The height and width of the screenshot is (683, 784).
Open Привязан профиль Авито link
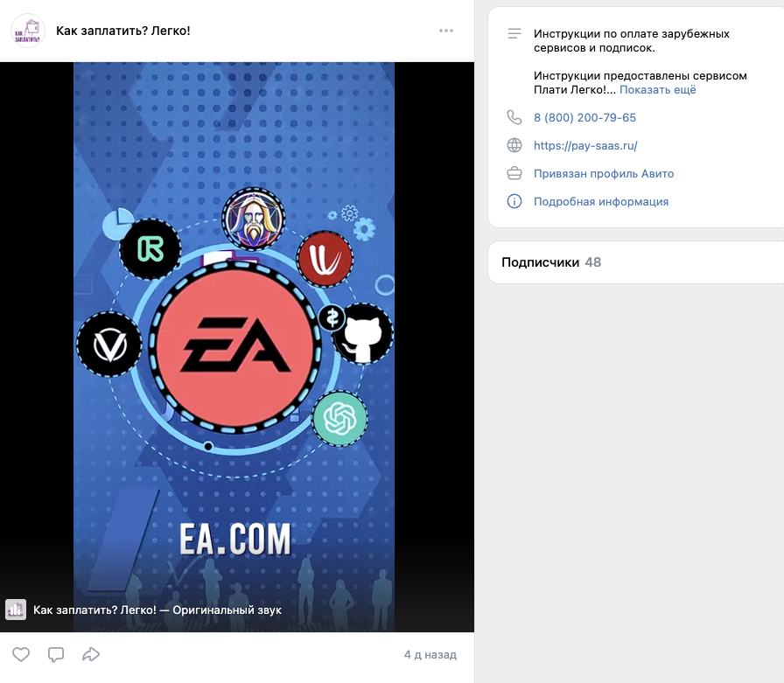[604, 174]
